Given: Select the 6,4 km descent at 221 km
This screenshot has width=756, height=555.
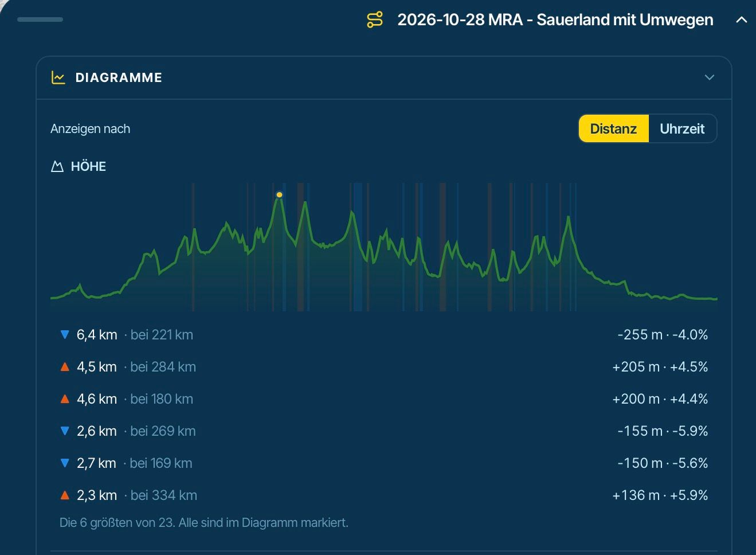Looking at the screenshot, I should tap(384, 335).
